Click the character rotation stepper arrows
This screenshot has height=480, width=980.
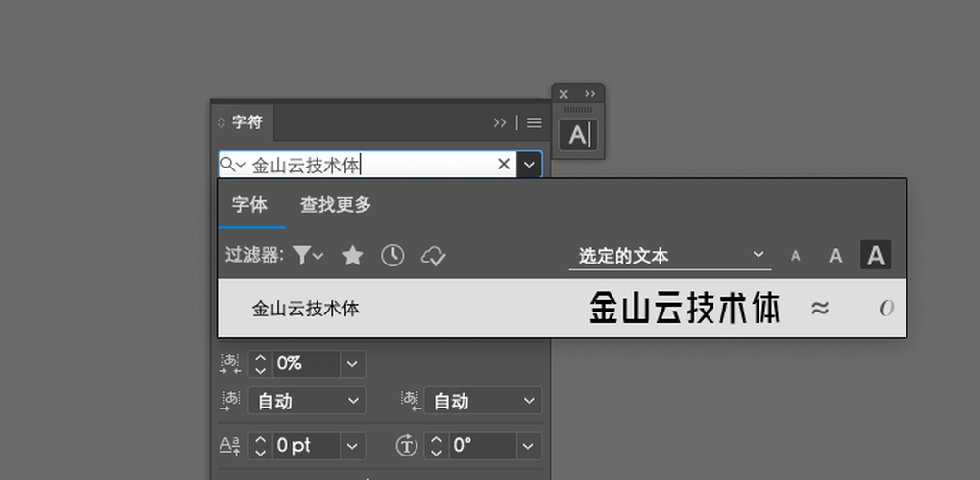point(436,446)
